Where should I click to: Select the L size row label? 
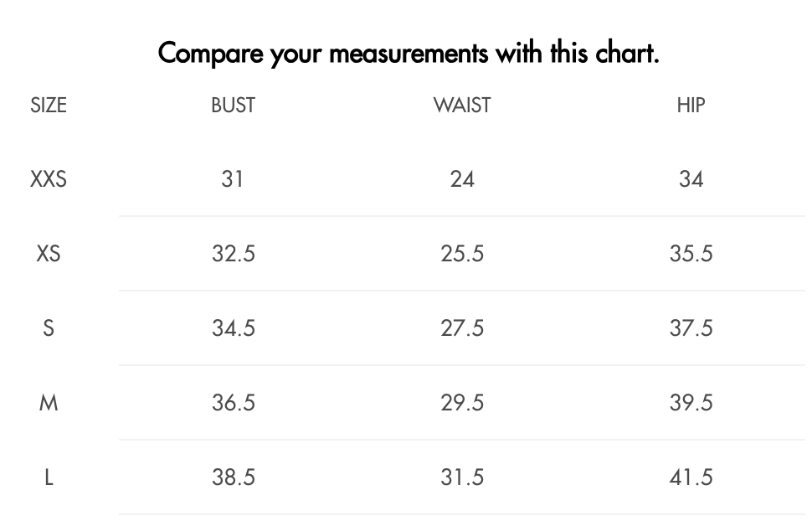pos(49,477)
